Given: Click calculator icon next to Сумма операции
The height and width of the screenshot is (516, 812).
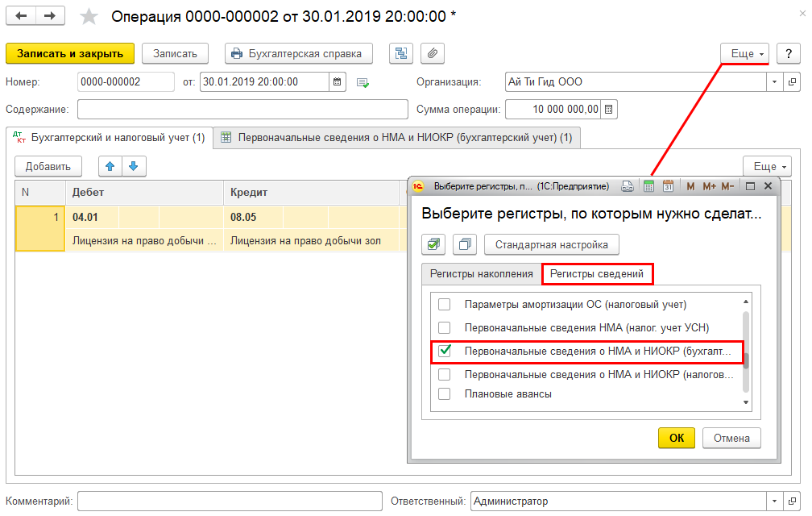Looking at the screenshot, I should (609, 110).
